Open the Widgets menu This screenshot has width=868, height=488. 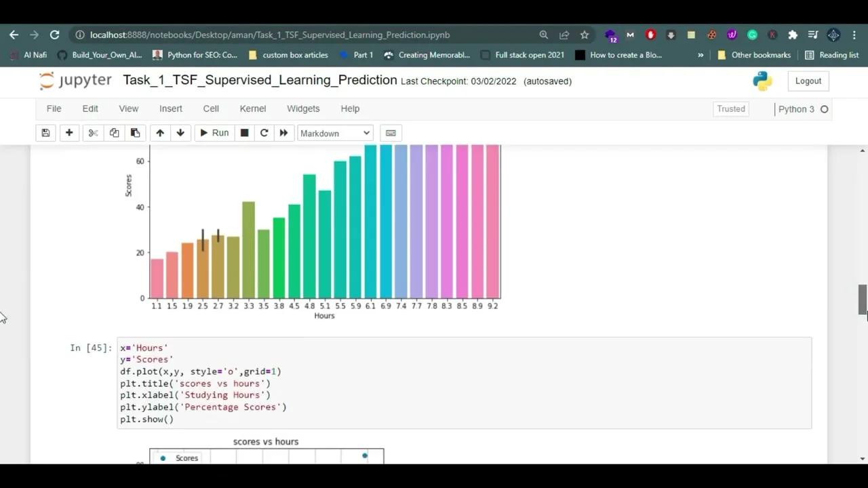[x=303, y=108]
